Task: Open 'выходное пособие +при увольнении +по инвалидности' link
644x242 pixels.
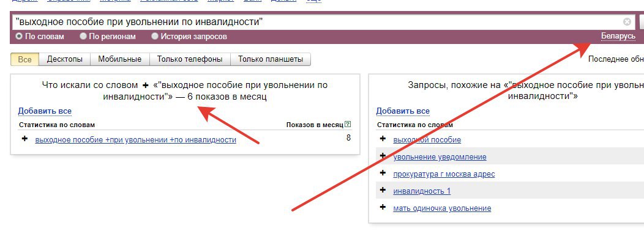Action: 135,139
